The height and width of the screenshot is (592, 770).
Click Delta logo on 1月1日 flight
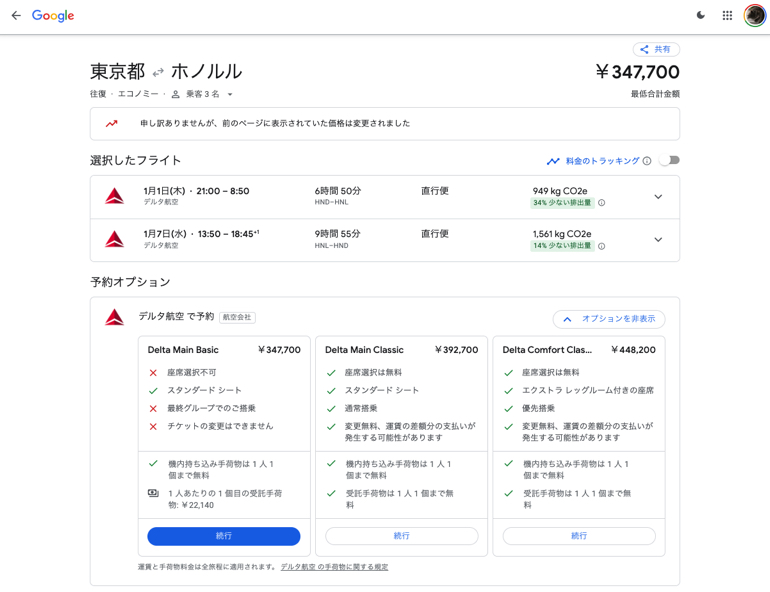(114, 196)
